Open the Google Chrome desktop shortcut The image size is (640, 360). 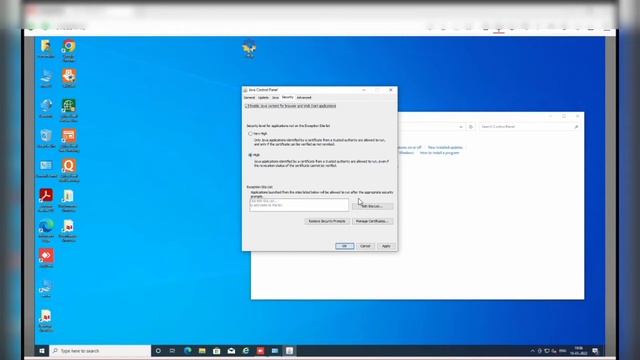click(x=69, y=49)
